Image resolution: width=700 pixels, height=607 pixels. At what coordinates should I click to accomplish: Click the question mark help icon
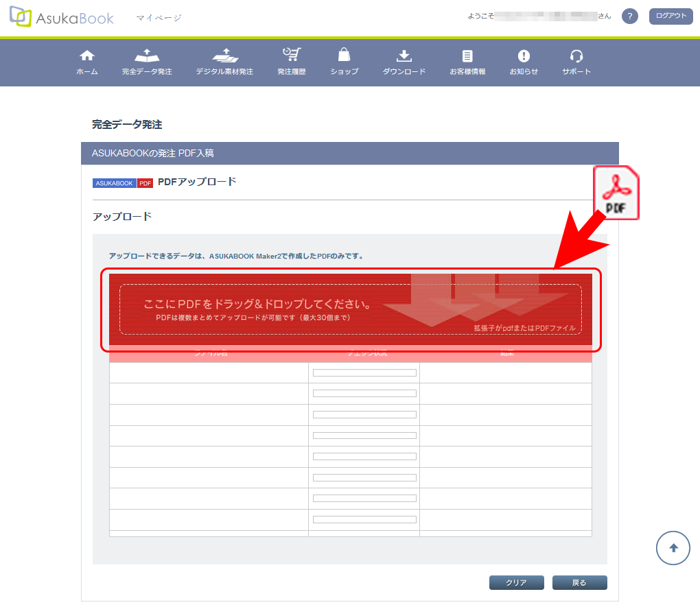(x=629, y=16)
